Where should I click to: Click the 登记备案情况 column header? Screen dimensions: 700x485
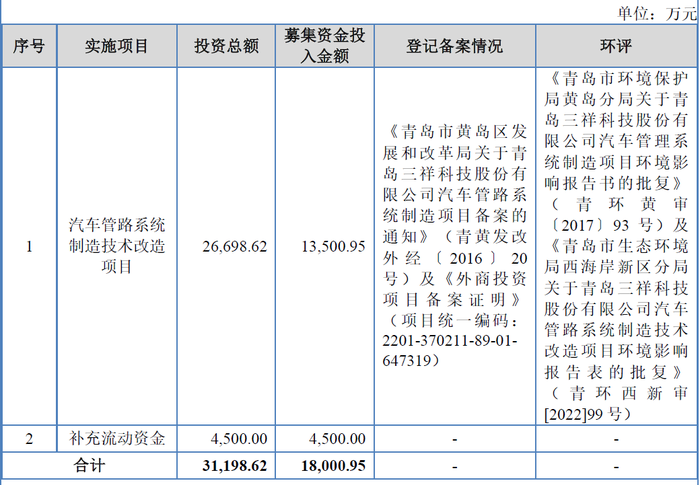point(454,46)
